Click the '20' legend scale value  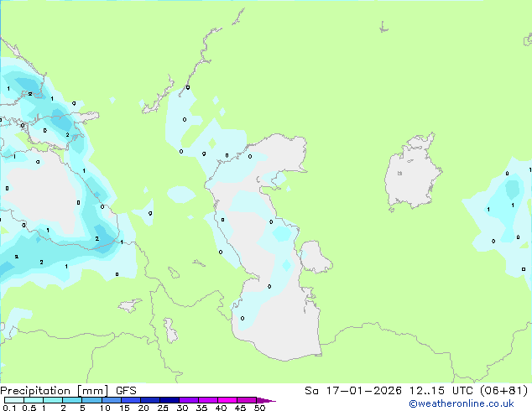pos(143,408)
